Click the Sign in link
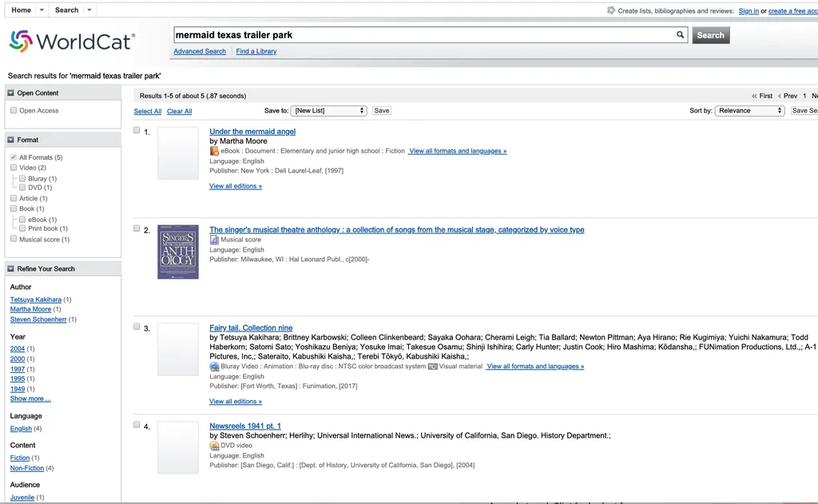The height and width of the screenshot is (504, 818). tap(749, 11)
